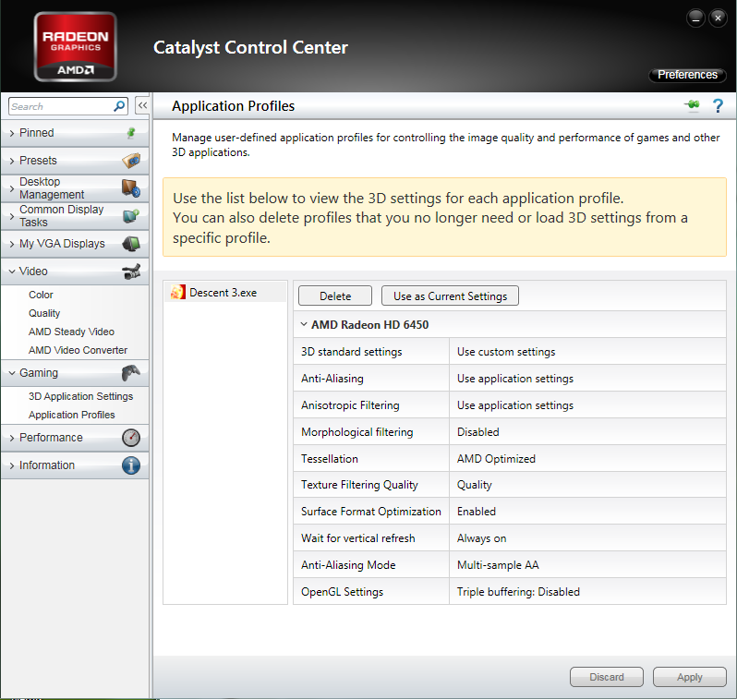Screen dimensions: 737x700
Task: Open AMD Video Converter page
Action: pos(78,350)
